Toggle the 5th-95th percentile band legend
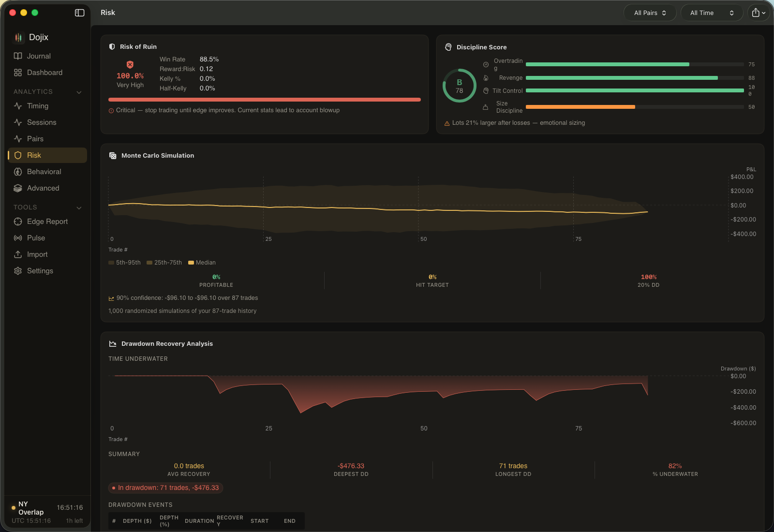 tap(124, 263)
